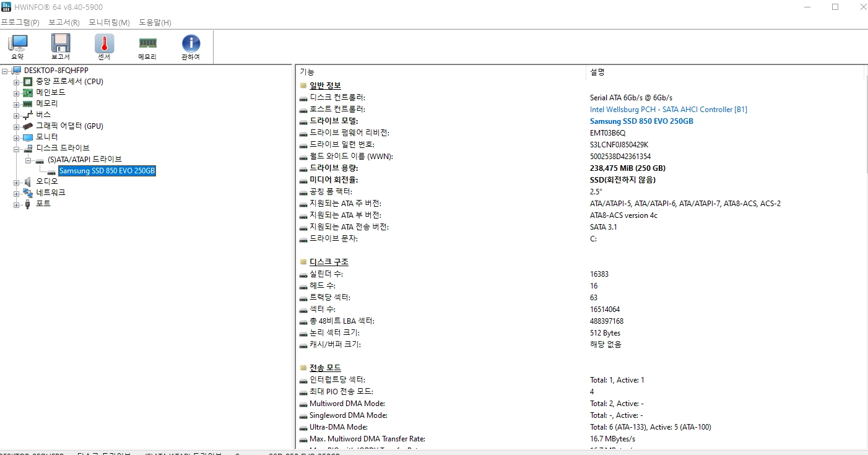Click the 전송 모드 section header icon
Image resolution: width=868 pixels, height=455 pixels.
click(303, 368)
